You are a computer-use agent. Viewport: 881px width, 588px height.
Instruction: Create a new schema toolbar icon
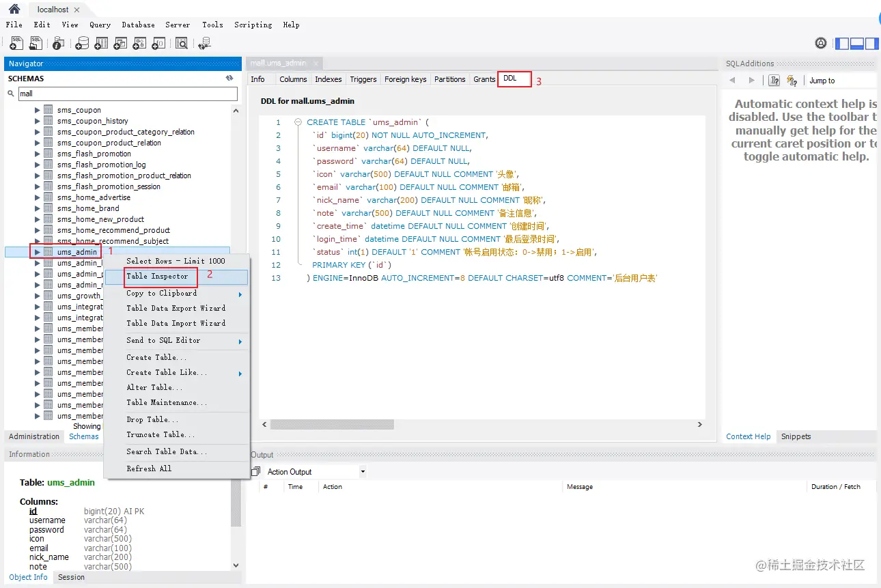pyautogui.click(x=82, y=44)
